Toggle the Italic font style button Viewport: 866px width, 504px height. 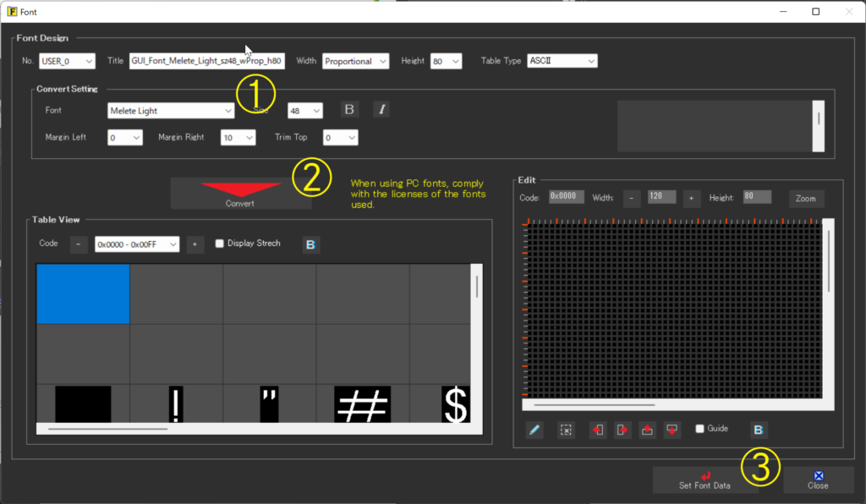pyautogui.click(x=381, y=109)
